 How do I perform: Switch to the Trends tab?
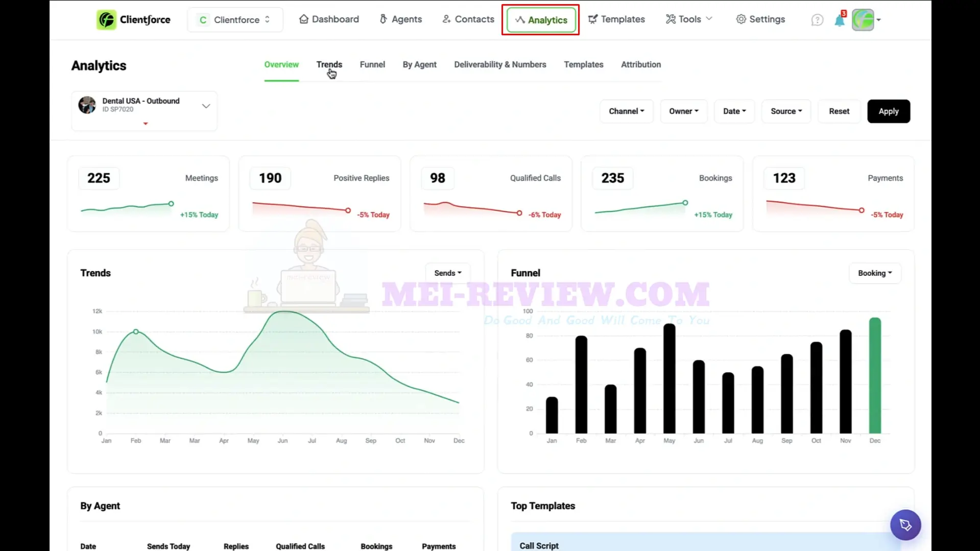coord(329,65)
